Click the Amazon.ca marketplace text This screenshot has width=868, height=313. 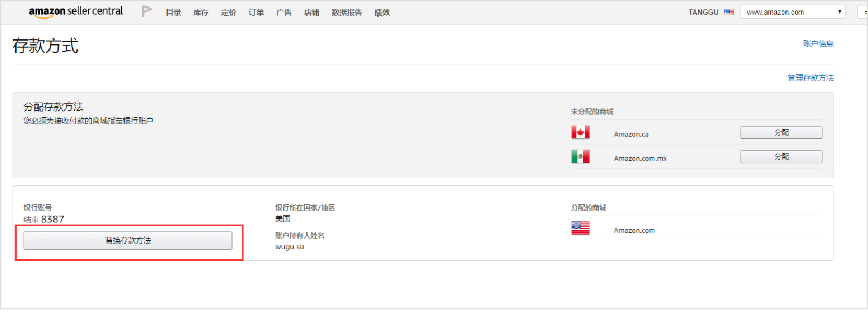click(631, 135)
